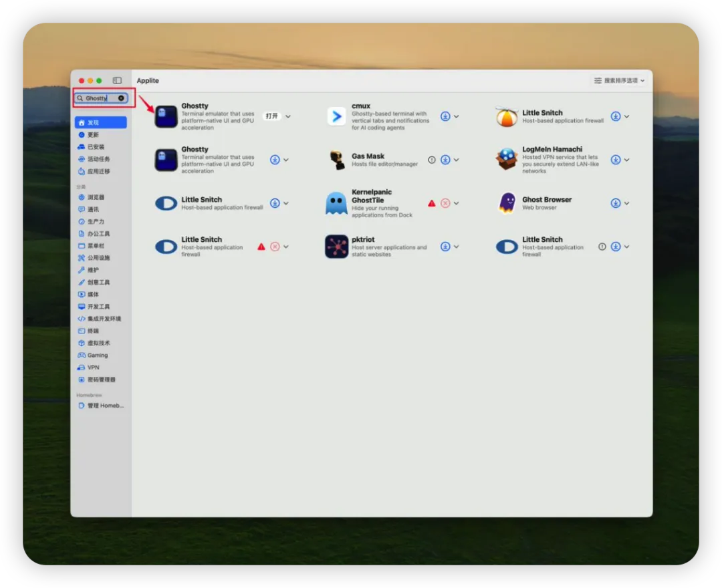Screen dimensions: 722x588
Task: Click the Kernelpanic GhostTile title
Action: [372, 196]
